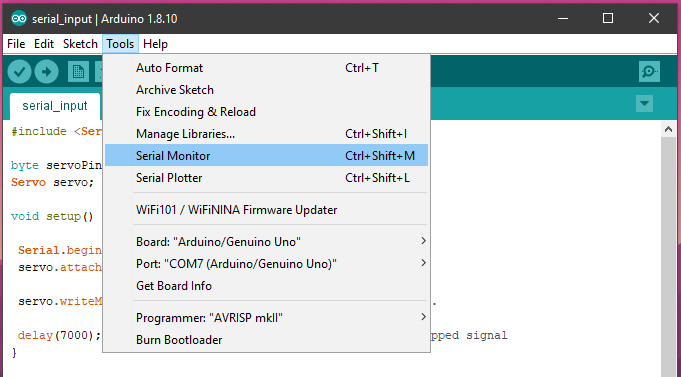The height and width of the screenshot is (377, 681).
Task: Click the New sketch toolbar icon
Action: click(x=78, y=72)
